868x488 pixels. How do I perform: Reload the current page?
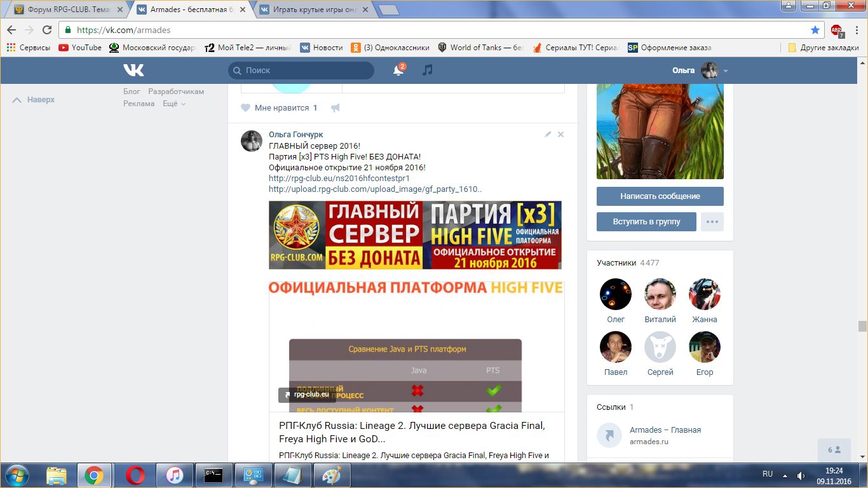point(47,30)
